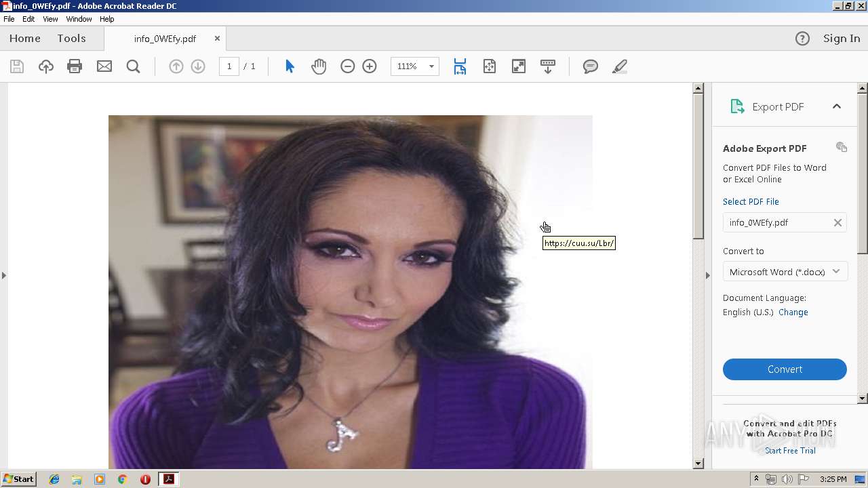Switch to the Tools tab
The image size is (868, 488).
(x=71, y=39)
